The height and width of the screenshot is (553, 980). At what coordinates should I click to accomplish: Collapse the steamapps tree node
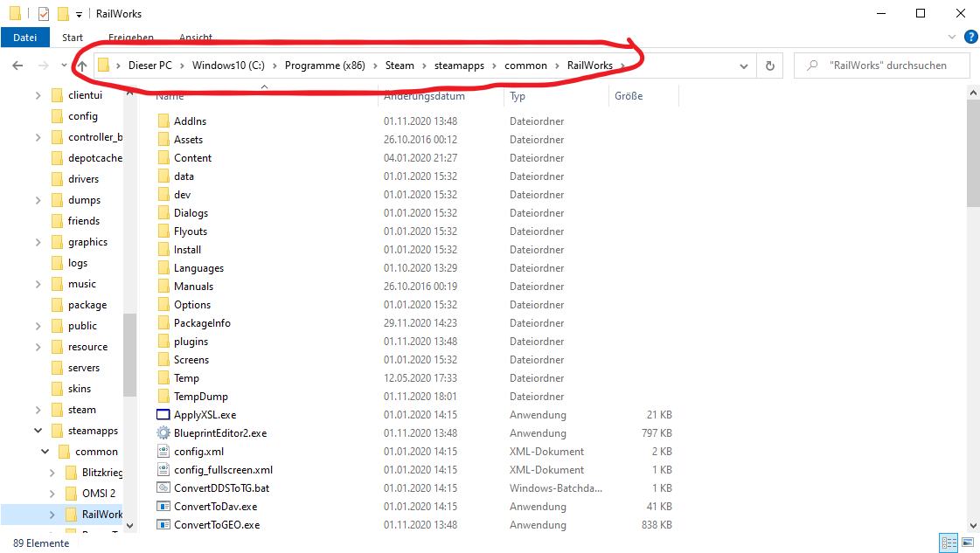tap(38, 431)
